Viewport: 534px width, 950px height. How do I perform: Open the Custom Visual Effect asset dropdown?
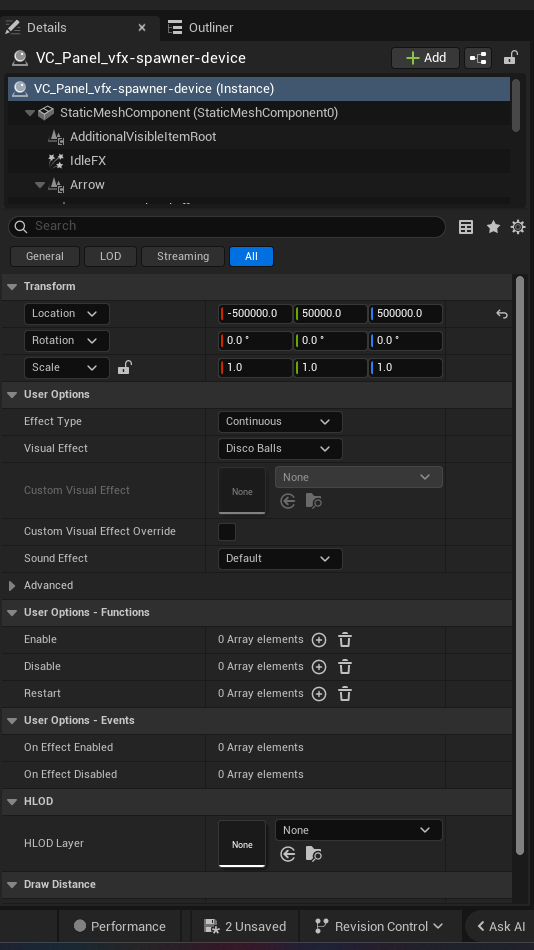(x=359, y=477)
